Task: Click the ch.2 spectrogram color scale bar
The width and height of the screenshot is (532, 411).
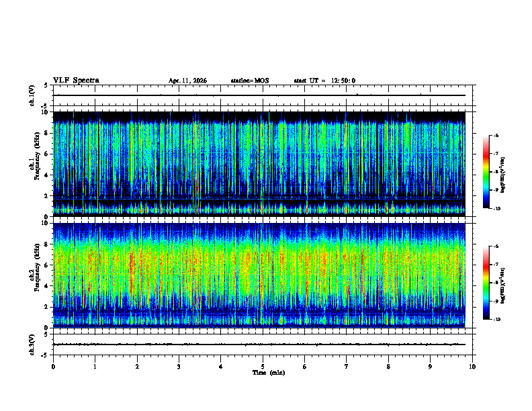Action: tap(486, 283)
